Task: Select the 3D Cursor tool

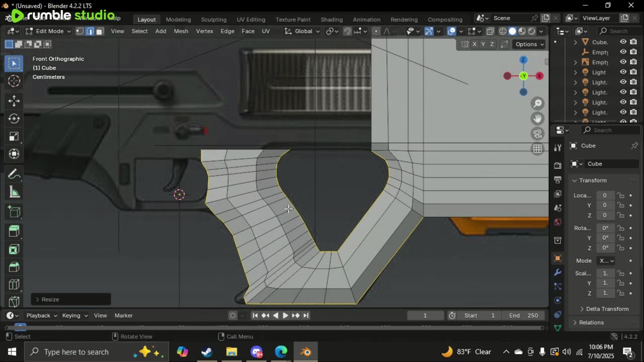Action: pos(14,81)
